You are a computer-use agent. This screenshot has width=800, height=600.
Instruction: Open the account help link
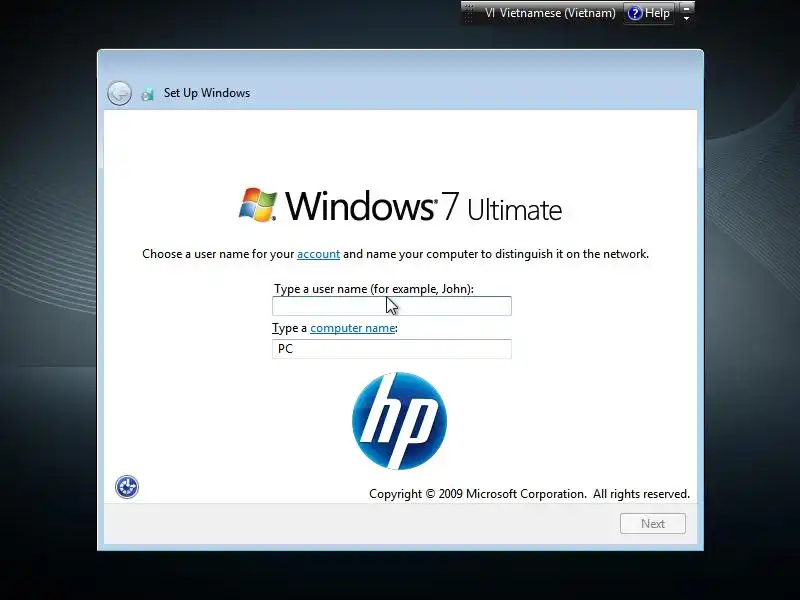pyautogui.click(x=318, y=254)
